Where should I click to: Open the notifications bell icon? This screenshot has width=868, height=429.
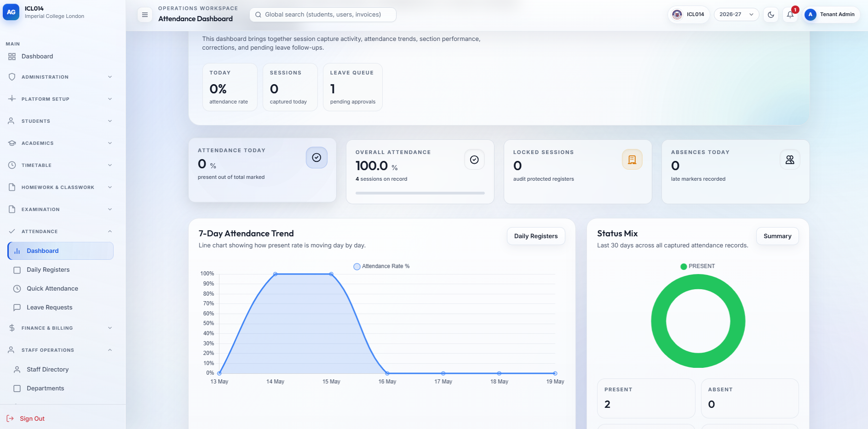tap(790, 15)
